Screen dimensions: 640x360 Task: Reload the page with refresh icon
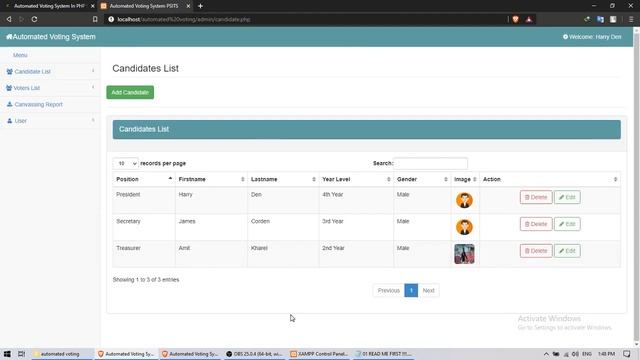pos(34,19)
